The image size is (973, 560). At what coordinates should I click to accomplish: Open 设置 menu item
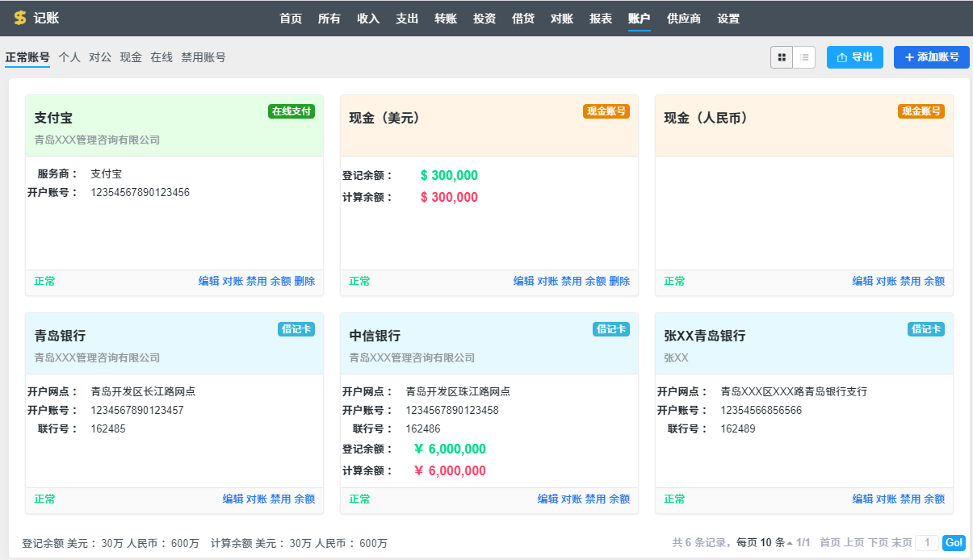(728, 19)
